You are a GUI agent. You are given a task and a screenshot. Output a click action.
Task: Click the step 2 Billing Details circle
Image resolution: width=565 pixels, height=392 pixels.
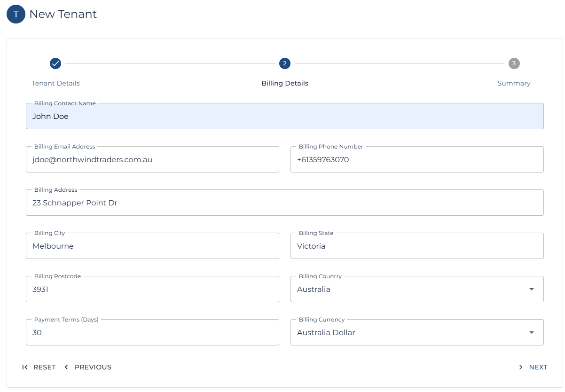[x=285, y=63]
